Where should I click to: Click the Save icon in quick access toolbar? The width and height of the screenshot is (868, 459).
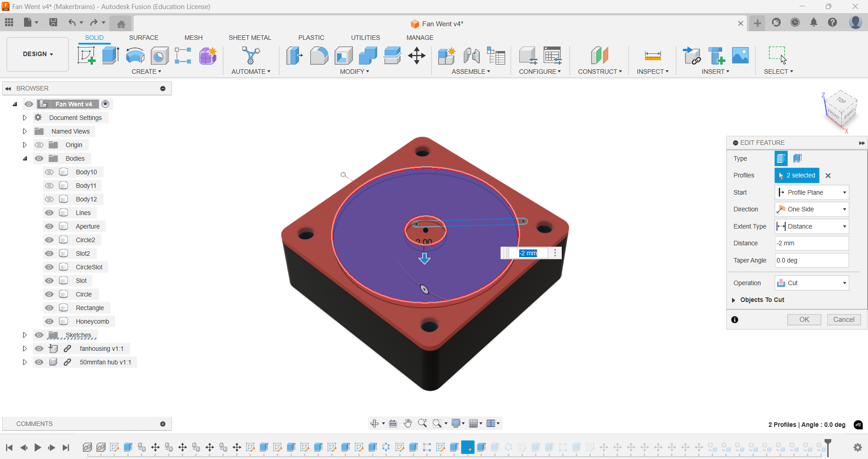(53, 23)
